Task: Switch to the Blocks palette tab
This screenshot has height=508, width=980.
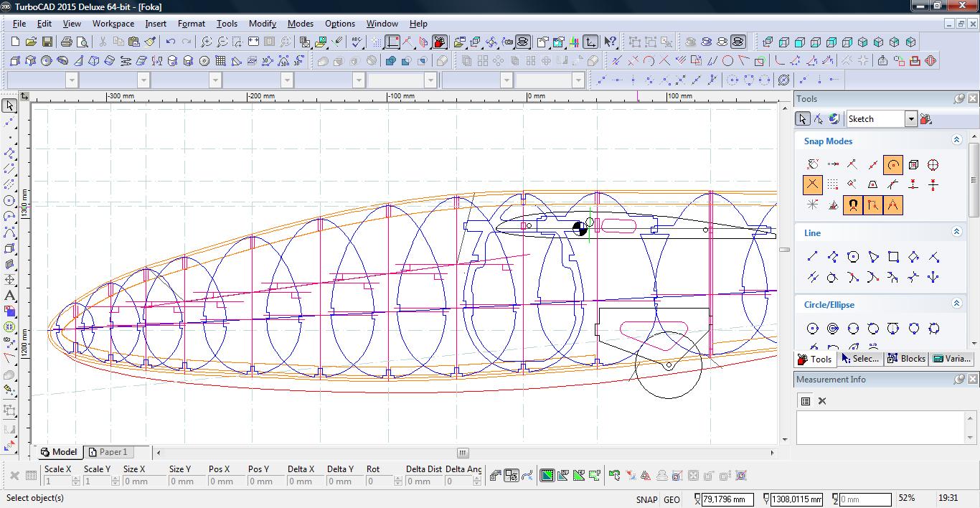Action: point(906,359)
